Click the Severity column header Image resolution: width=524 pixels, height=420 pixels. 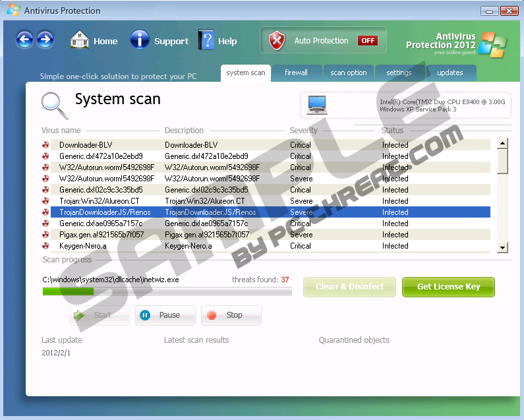pyautogui.click(x=303, y=131)
